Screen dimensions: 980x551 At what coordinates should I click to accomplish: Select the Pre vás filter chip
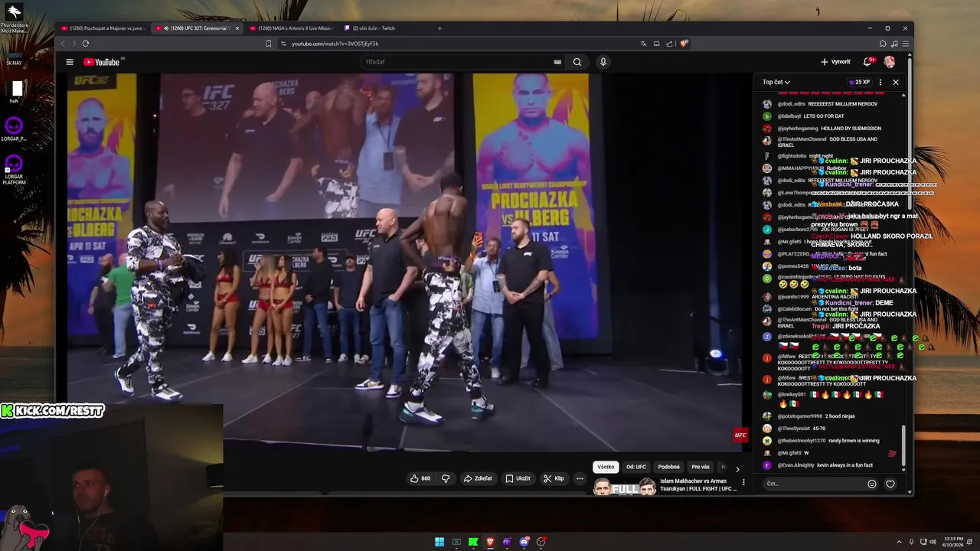[701, 467]
